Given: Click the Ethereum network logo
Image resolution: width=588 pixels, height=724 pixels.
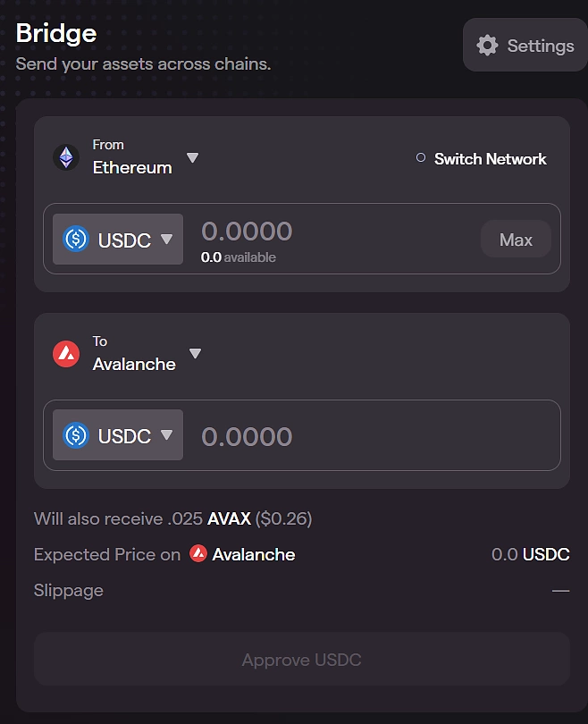Looking at the screenshot, I should 64,157.
